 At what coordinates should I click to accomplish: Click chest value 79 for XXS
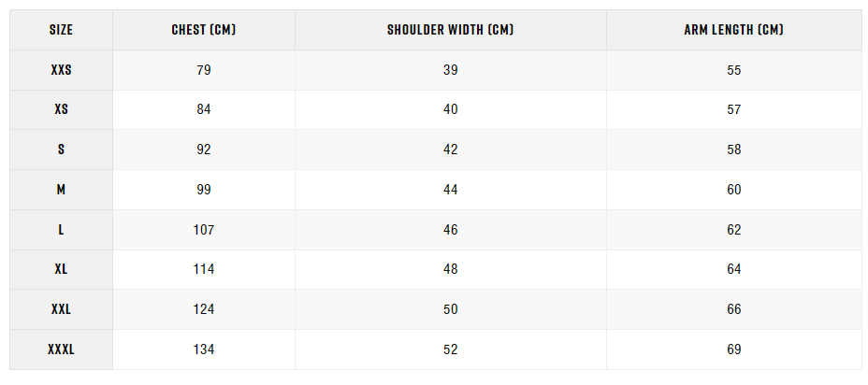pos(204,70)
